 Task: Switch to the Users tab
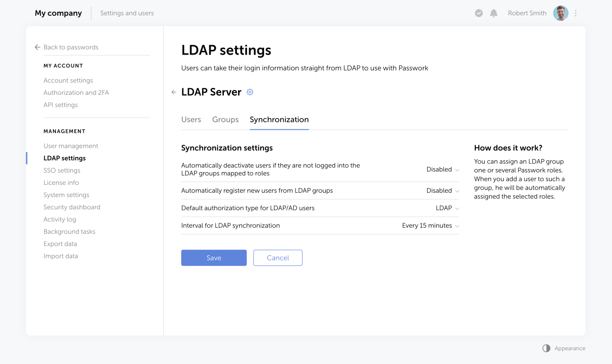click(191, 119)
